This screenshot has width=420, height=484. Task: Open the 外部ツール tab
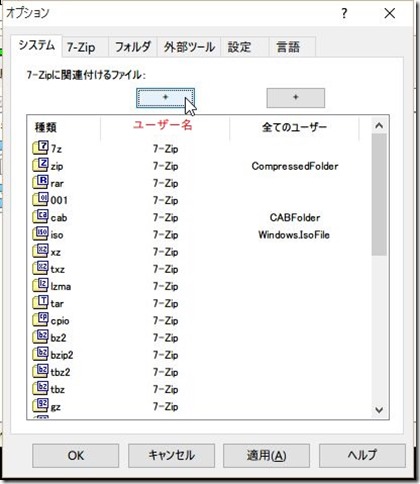(x=189, y=47)
